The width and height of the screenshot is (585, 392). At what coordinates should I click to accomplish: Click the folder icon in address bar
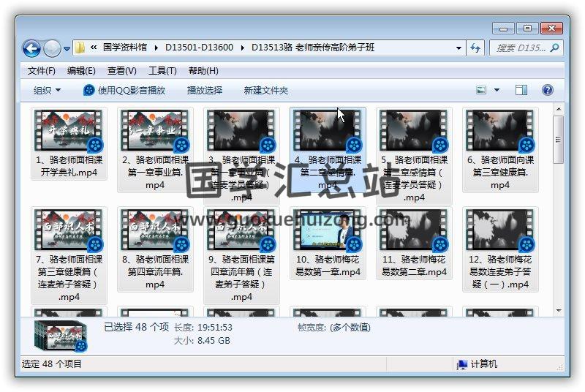[x=81, y=48]
